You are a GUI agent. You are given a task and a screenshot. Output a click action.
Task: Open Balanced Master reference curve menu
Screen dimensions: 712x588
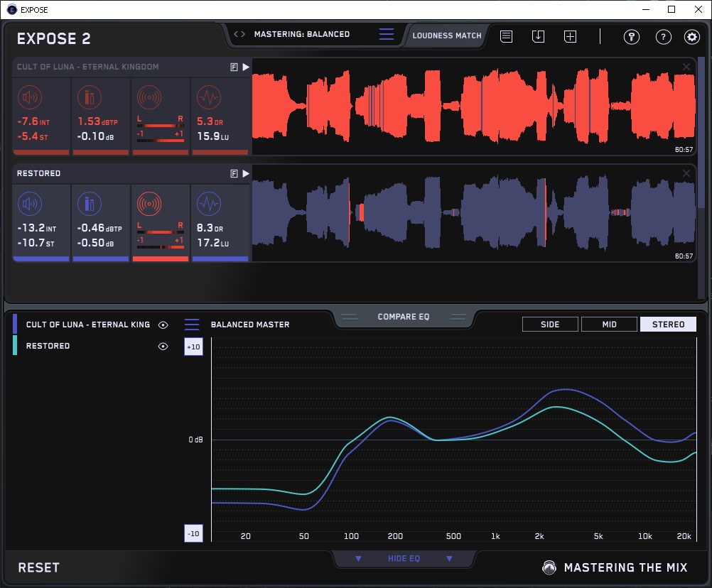pos(192,325)
